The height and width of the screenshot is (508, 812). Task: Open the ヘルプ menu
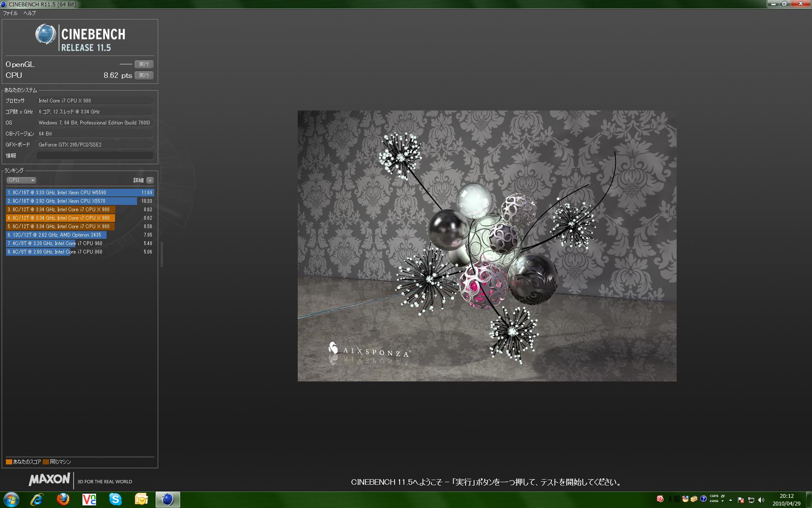tap(29, 13)
